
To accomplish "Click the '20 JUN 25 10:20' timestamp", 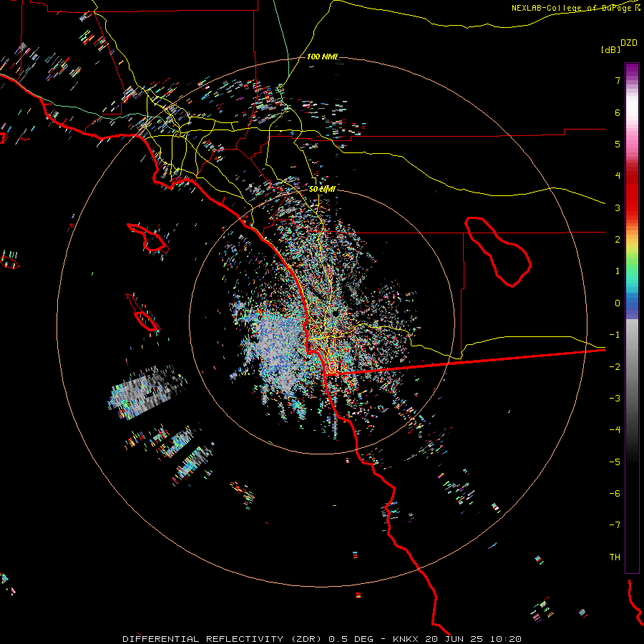I will tap(472, 639).
